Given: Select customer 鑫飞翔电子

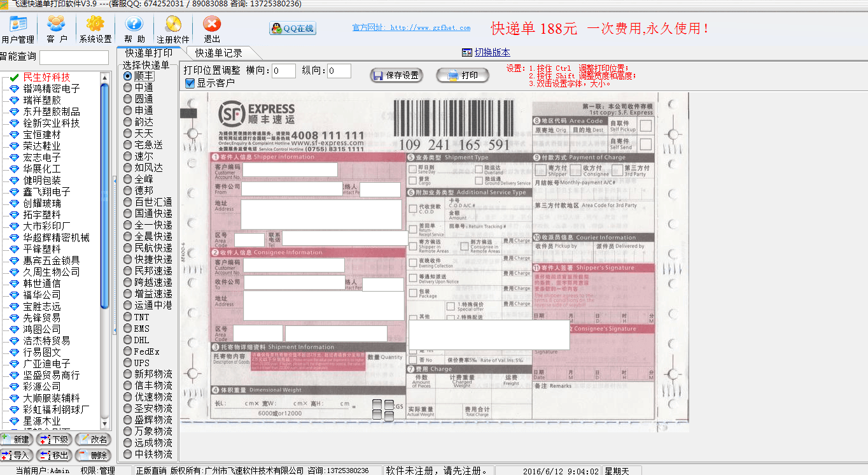Looking at the screenshot, I should point(46,192).
